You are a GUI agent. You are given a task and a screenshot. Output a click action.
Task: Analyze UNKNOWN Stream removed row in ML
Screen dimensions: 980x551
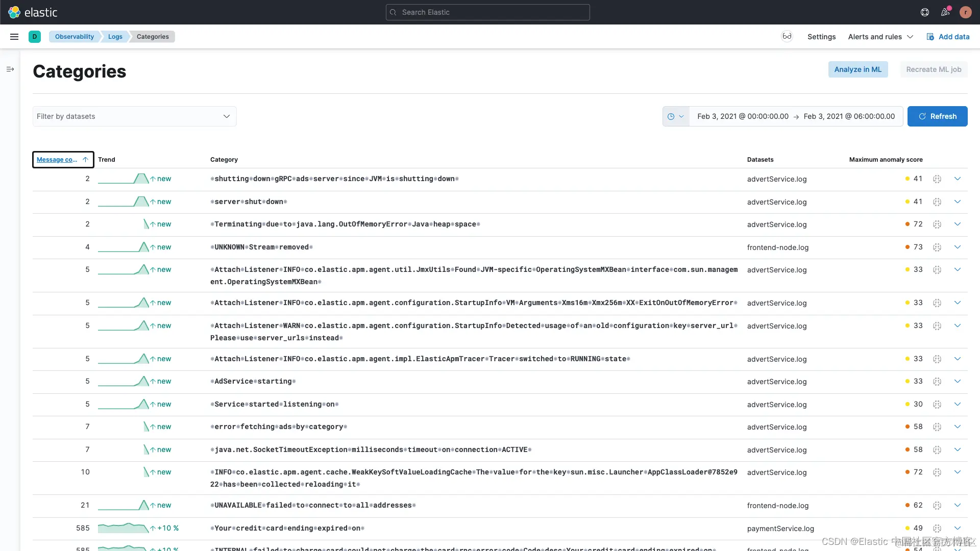pyautogui.click(x=937, y=247)
